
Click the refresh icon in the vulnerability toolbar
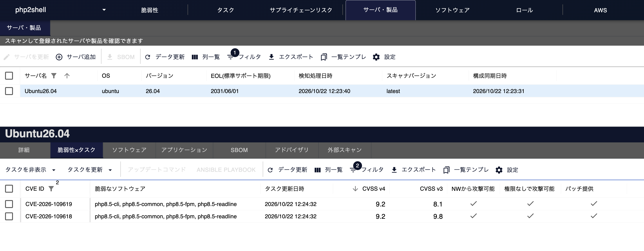(270, 170)
